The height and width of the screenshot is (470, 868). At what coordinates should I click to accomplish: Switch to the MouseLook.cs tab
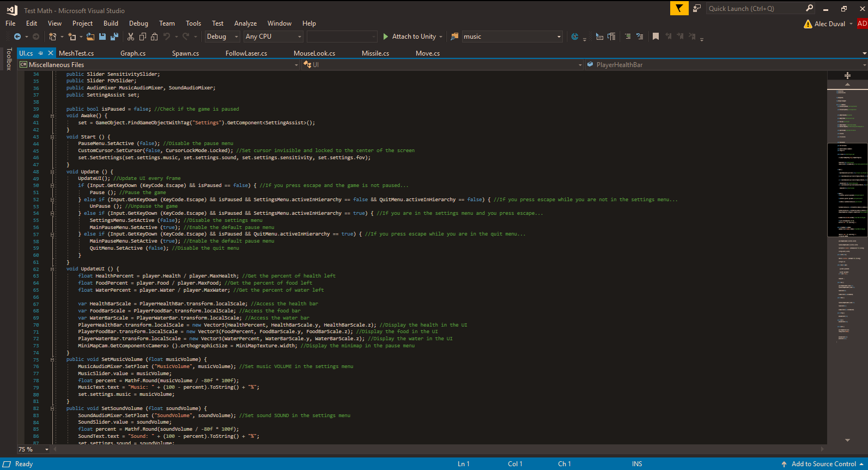314,53
